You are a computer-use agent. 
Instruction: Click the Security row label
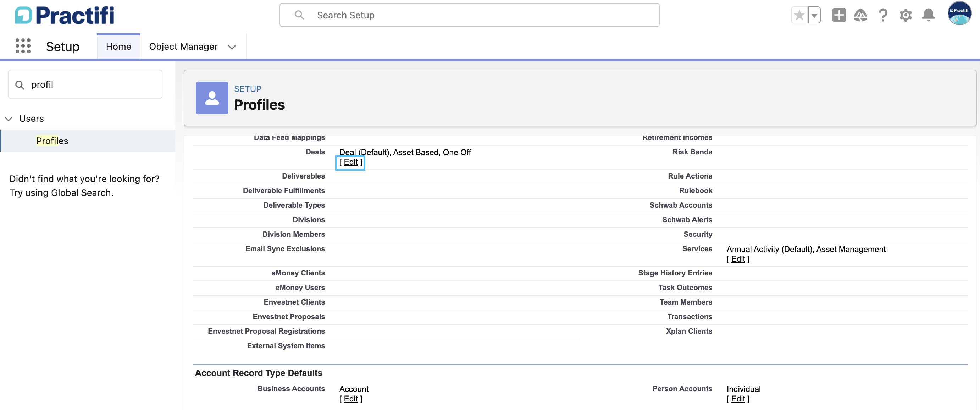pos(698,234)
